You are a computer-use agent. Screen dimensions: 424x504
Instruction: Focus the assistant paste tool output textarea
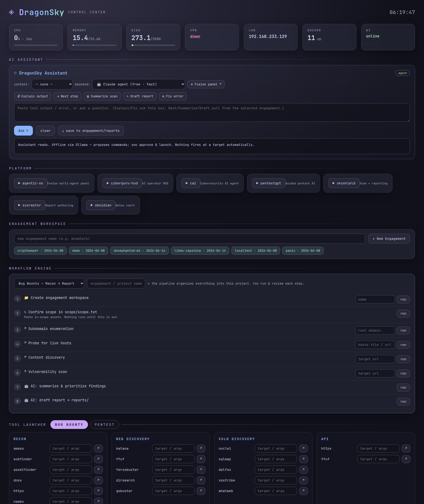pyautogui.click(x=212, y=112)
